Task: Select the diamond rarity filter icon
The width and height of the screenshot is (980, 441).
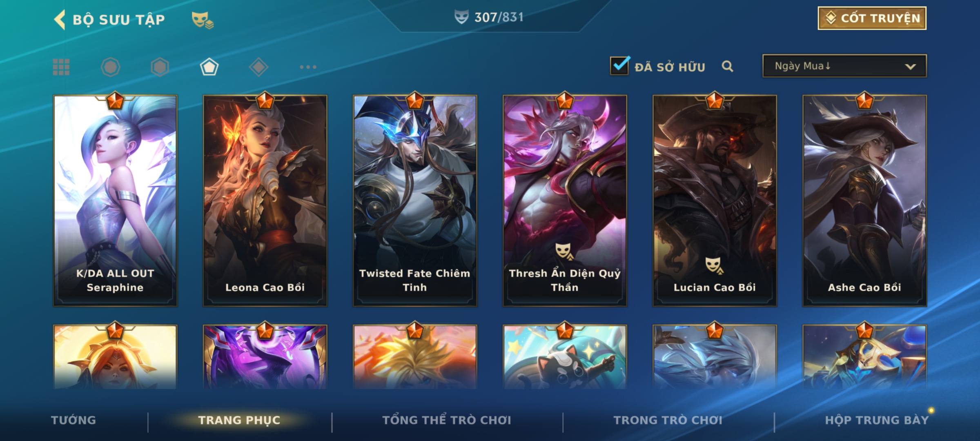Action: point(258,67)
